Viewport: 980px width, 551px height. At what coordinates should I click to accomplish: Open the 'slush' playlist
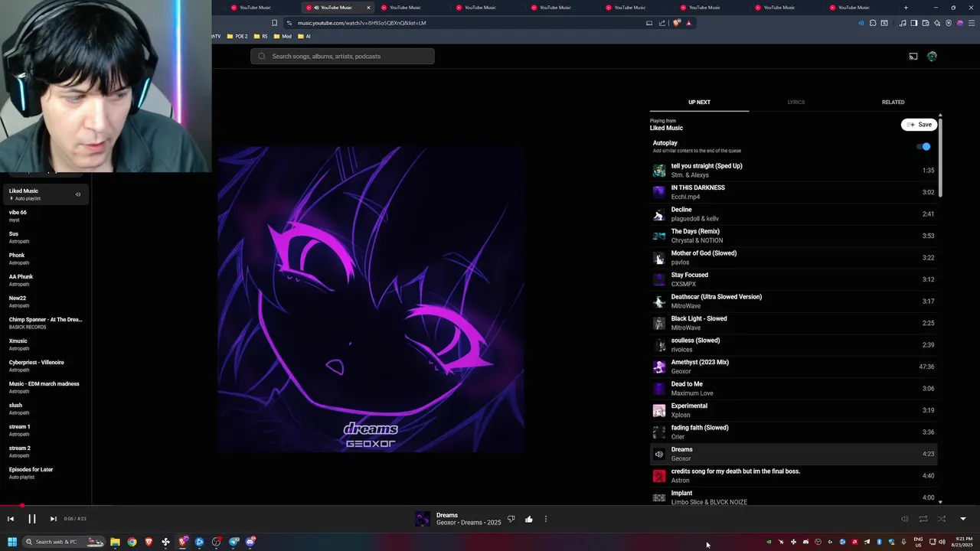click(46, 409)
